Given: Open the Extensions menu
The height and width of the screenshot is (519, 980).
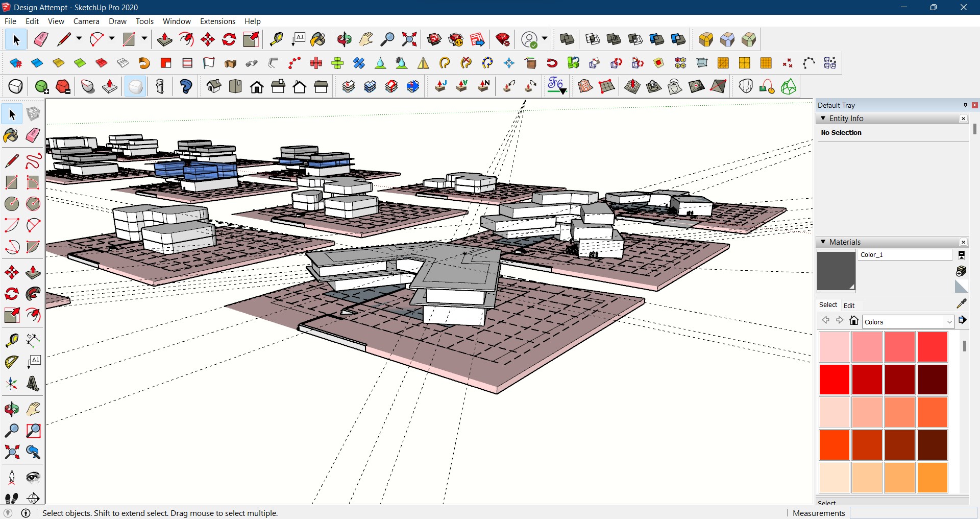Looking at the screenshot, I should pos(217,21).
